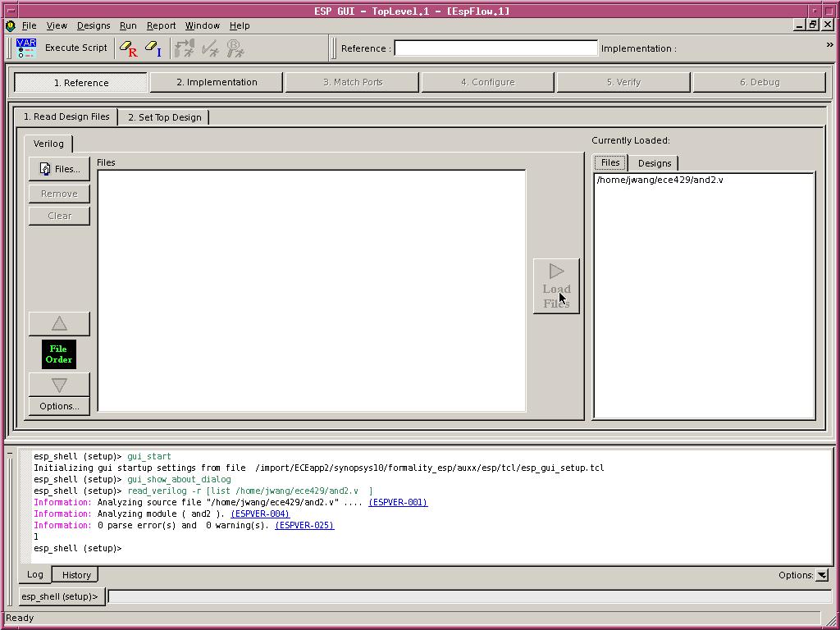This screenshot has height=630, width=840.
Task: Click the eraser R remove reference icon
Action: click(x=128, y=48)
